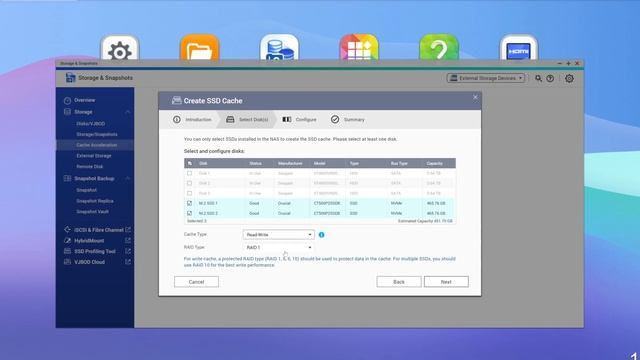Click external-link icon beside iSCSI & Fibre Channel
This screenshot has width=640, height=360.
128,230
